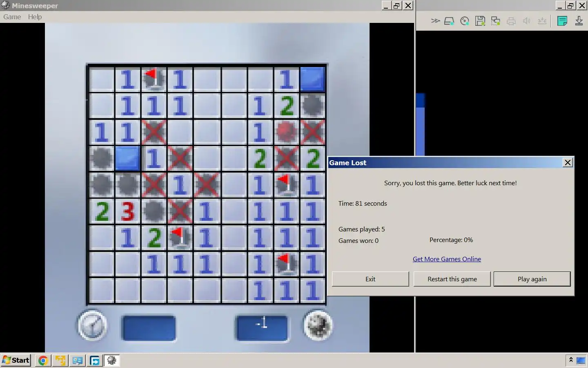Click the unrevealed blue tile in the top-right corner
The height and width of the screenshot is (368, 588).
(x=313, y=79)
